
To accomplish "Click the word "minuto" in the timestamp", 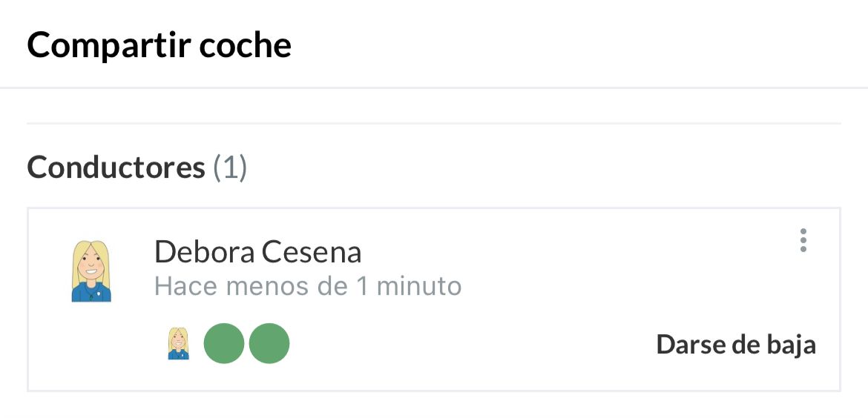I will click(x=419, y=286).
